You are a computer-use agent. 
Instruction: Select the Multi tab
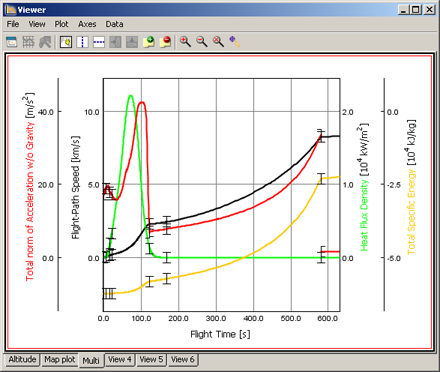pyautogui.click(x=91, y=361)
